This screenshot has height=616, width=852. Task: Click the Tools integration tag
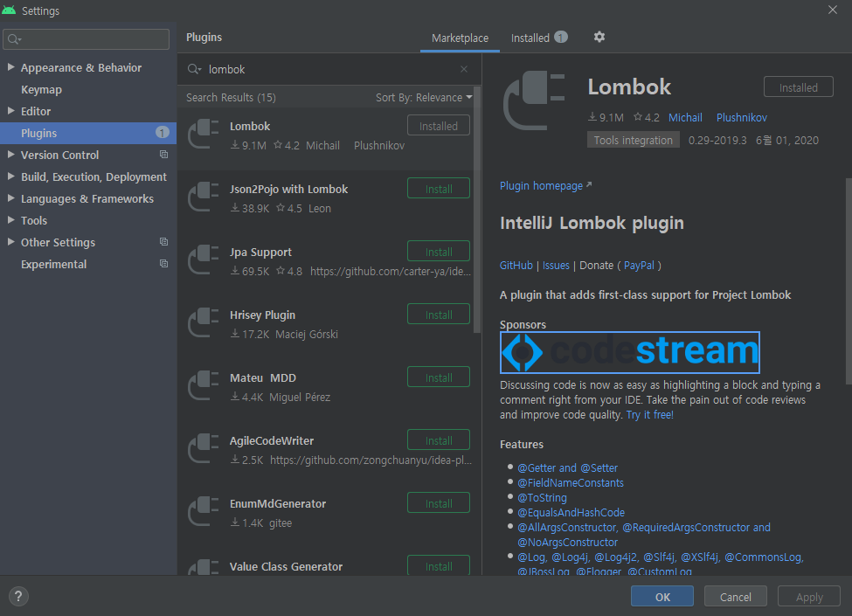[x=633, y=140]
